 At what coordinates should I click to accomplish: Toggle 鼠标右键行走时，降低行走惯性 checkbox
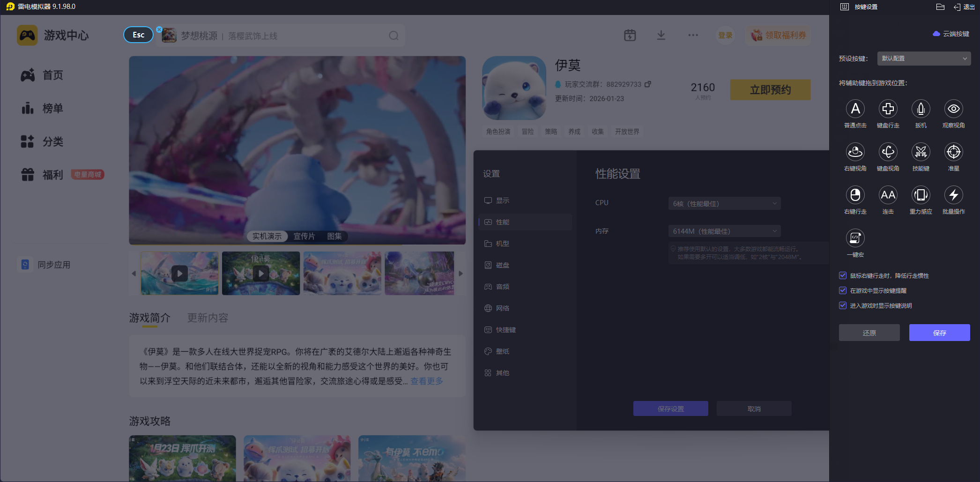(x=843, y=275)
